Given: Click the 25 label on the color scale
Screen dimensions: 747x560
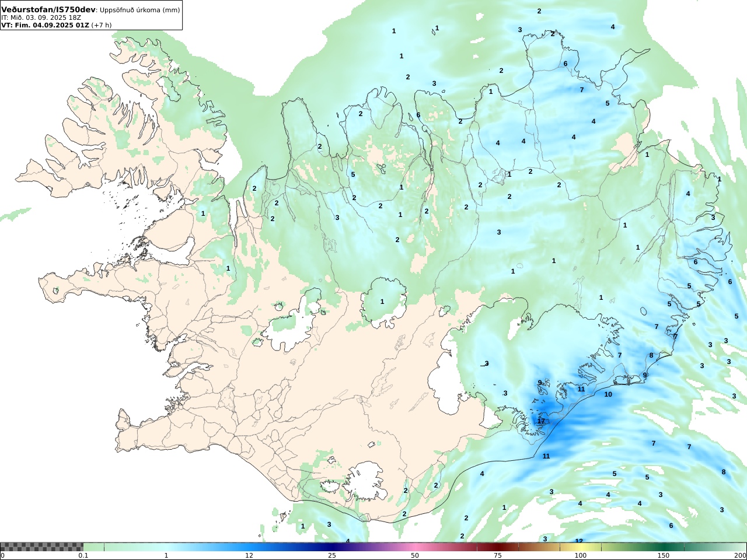Looking at the screenshot, I should click(332, 555).
